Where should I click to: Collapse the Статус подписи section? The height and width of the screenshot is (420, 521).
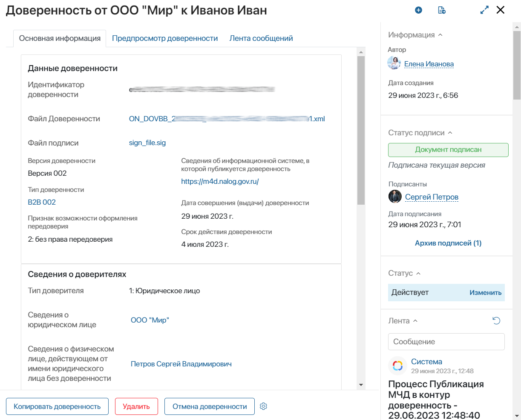[x=450, y=133]
